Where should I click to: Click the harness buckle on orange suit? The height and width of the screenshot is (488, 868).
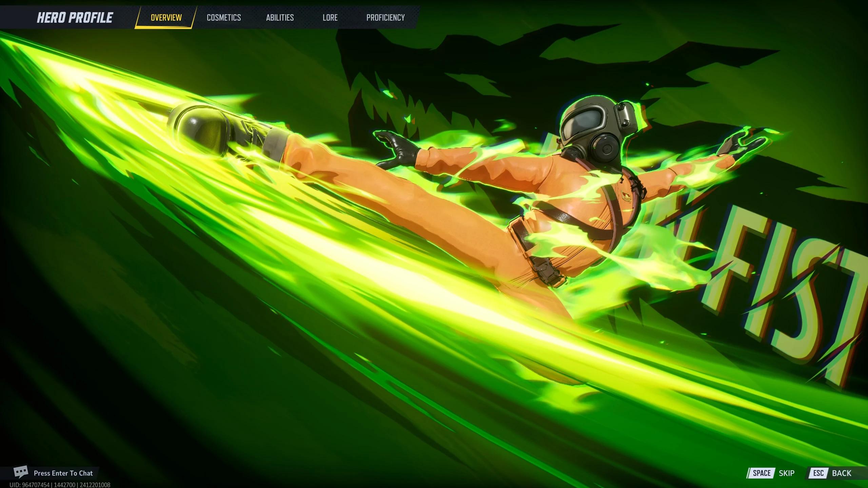pyautogui.click(x=546, y=271)
